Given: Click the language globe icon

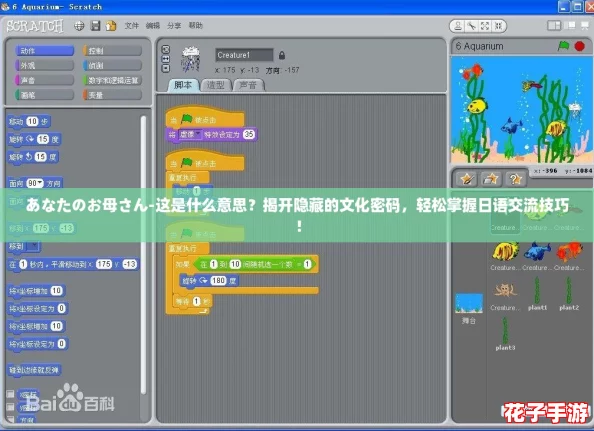Looking at the screenshot, I should (79, 26).
